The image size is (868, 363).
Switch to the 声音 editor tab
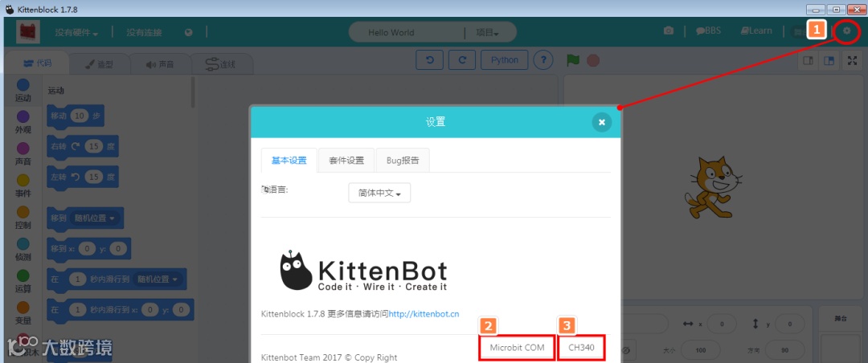tap(160, 64)
